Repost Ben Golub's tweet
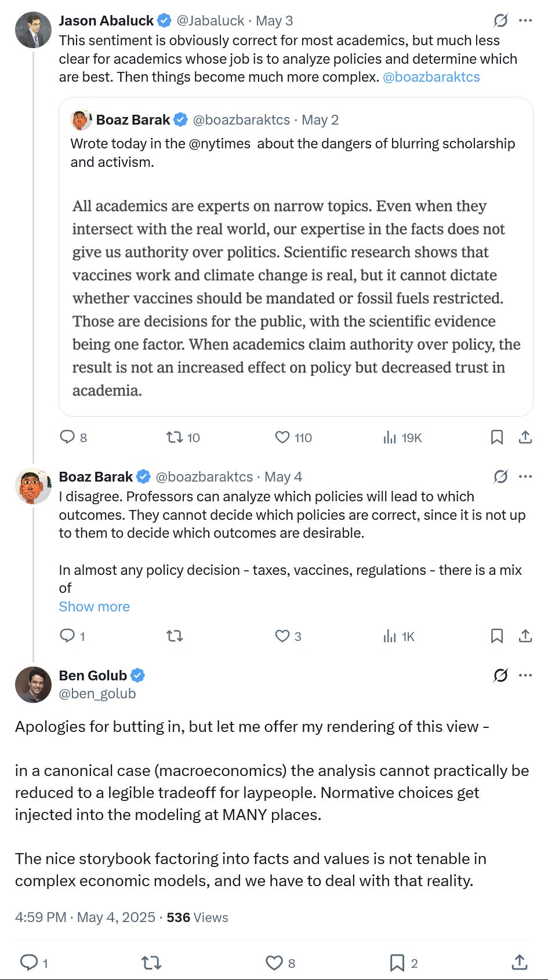The height and width of the screenshot is (980, 548). pos(151,963)
